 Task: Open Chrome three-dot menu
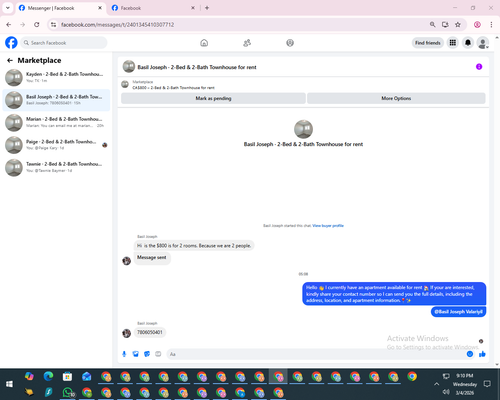pyautogui.click(x=491, y=25)
